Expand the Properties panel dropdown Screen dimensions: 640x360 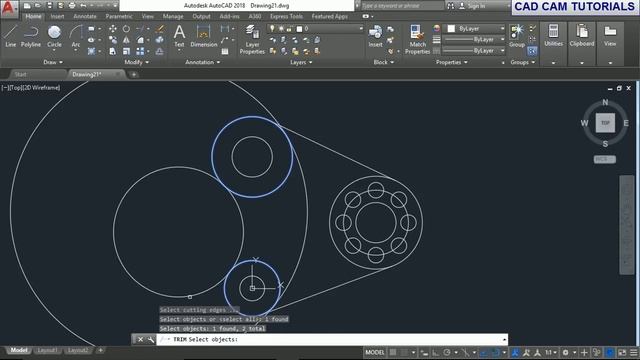[x=452, y=62]
